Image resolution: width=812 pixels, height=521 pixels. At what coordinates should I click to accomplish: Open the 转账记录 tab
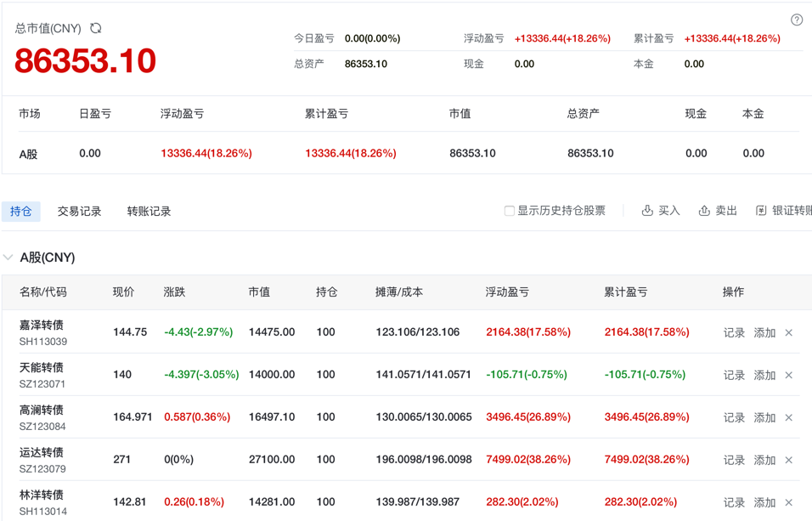[x=149, y=212]
